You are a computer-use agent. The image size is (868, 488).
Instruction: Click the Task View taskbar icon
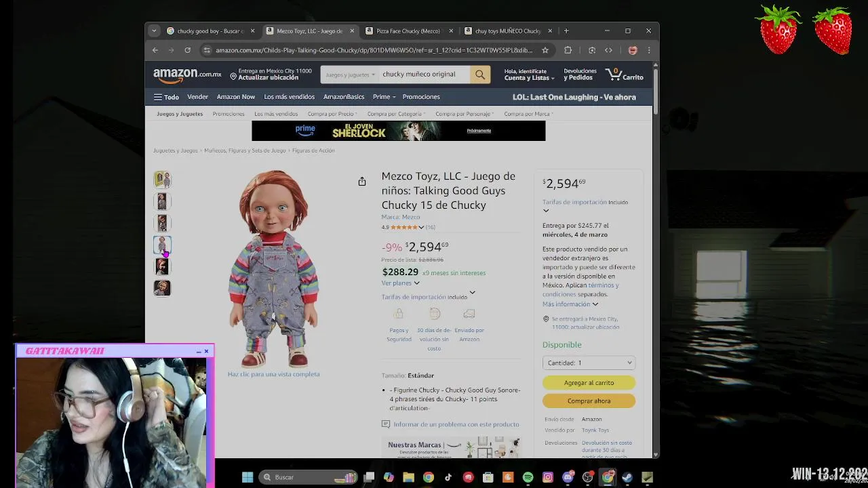369,477
